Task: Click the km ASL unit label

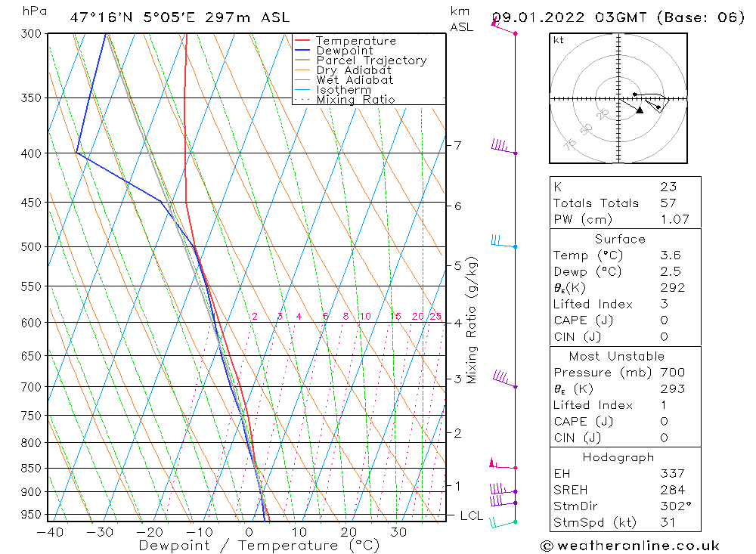Action: coord(461,19)
